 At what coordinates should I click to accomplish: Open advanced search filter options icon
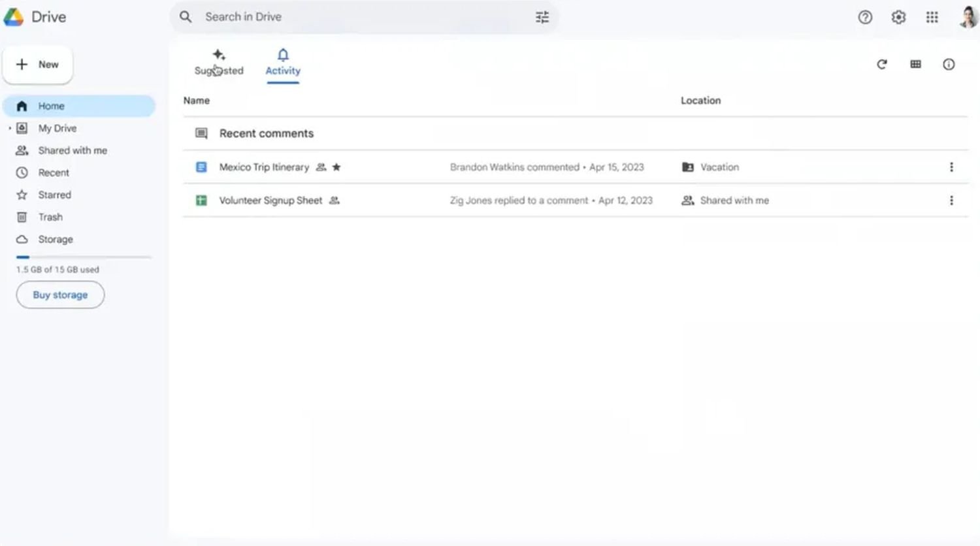point(542,17)
